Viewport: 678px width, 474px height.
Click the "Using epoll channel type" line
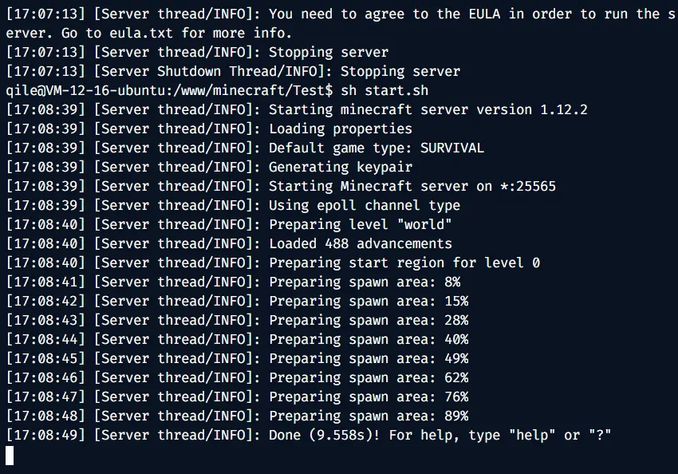(366, 204)
